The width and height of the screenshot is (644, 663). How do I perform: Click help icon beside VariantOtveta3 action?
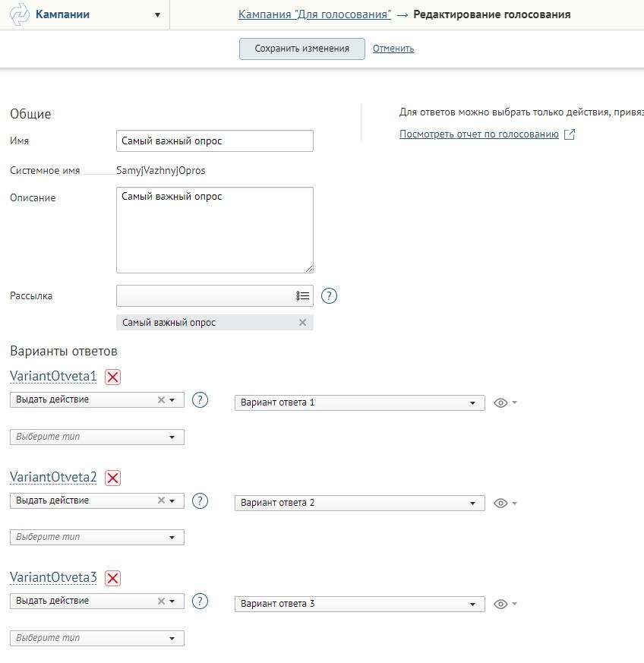point(200,601)
